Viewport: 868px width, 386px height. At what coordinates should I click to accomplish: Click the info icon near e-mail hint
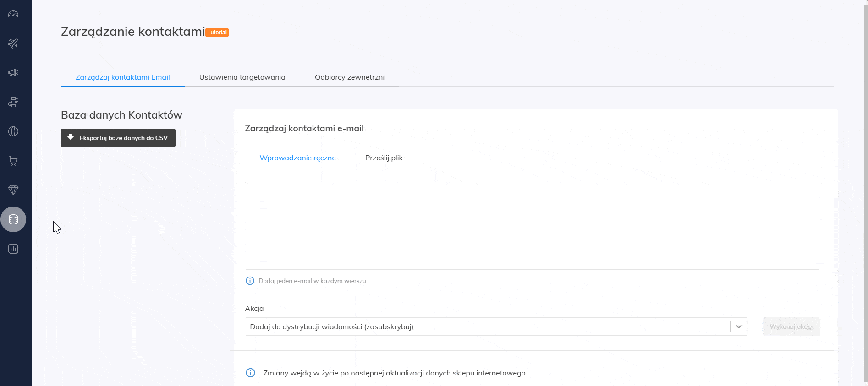pos(250,281)
